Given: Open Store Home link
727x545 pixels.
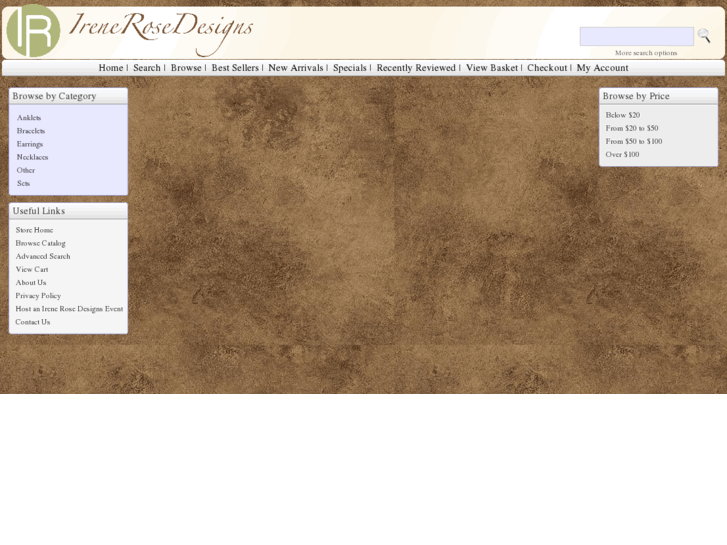Looking at the screenshot, I should pyautogui.click(x=34, y=230).
